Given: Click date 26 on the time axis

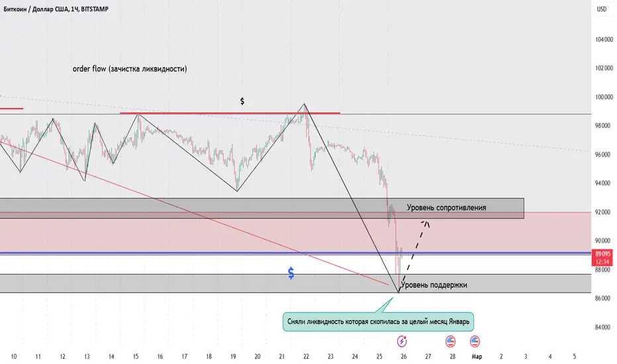Looking at the screenshot, I should point(404,357).
